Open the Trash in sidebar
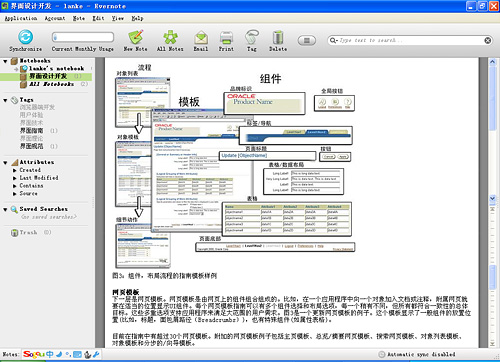The height and width of the screenshot is (362, 500). 28,232
